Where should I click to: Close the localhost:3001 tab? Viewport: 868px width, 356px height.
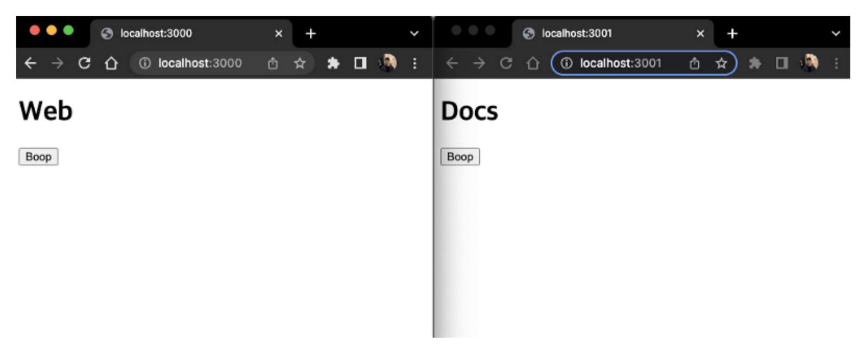point(700,34)
